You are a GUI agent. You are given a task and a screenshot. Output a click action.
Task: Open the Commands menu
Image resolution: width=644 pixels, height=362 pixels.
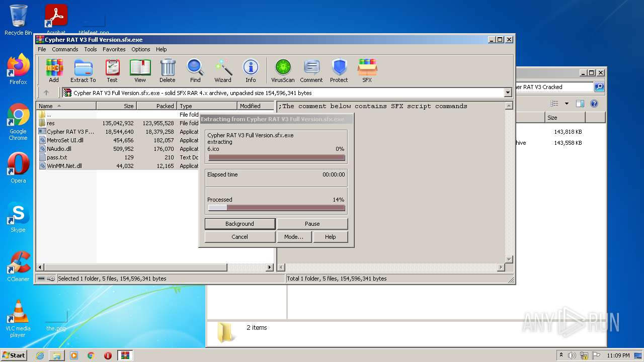[x=65, y=49]
